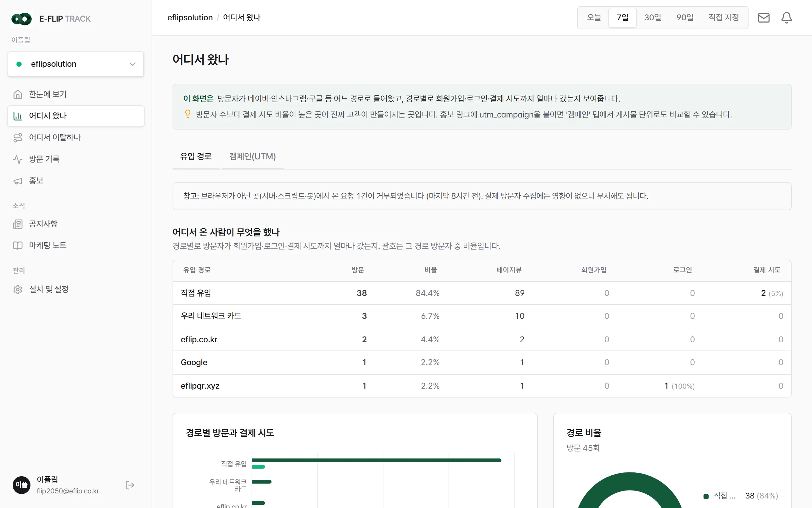The image size is (812, 508).
Task: Click the activity pulse icon beside 방문 기록
Action: pos(18,159)
